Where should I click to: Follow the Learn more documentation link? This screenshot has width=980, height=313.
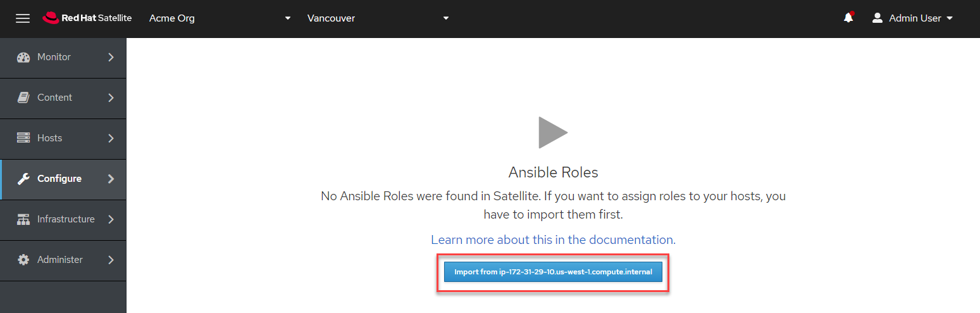[553, 240]
